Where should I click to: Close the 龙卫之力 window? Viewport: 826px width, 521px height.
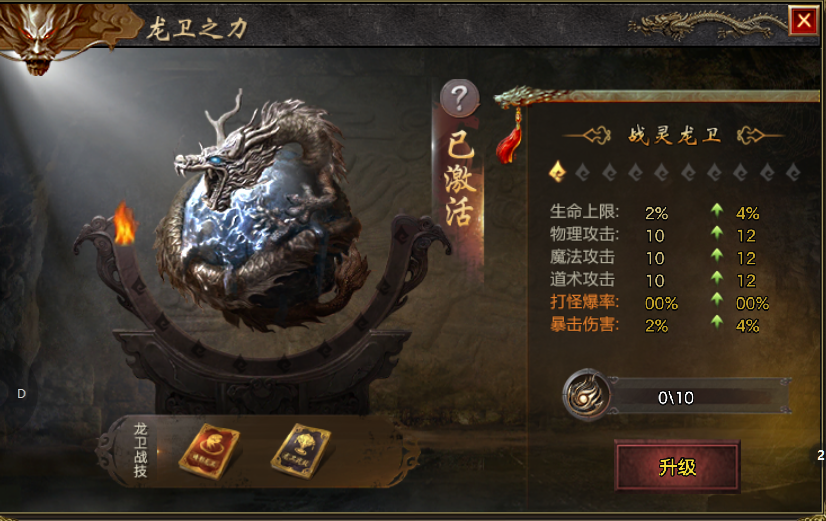coord(803,21)
